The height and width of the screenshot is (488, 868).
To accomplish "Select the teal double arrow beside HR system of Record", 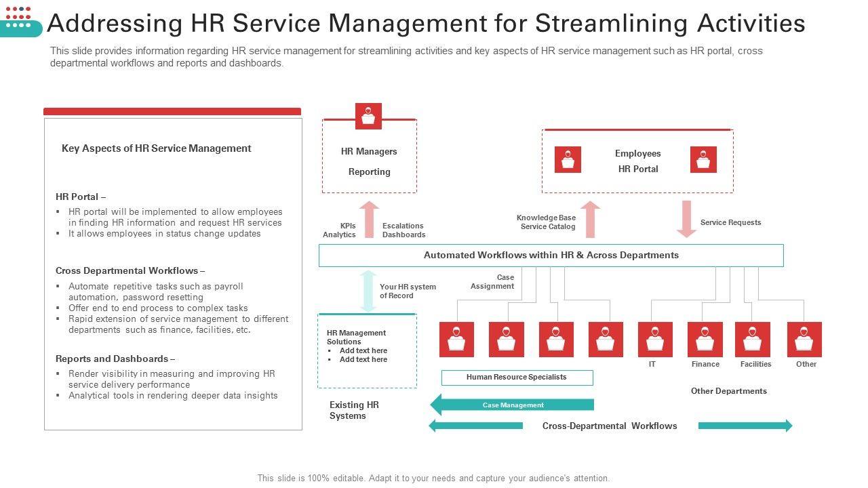I will (x=368, y=291).
